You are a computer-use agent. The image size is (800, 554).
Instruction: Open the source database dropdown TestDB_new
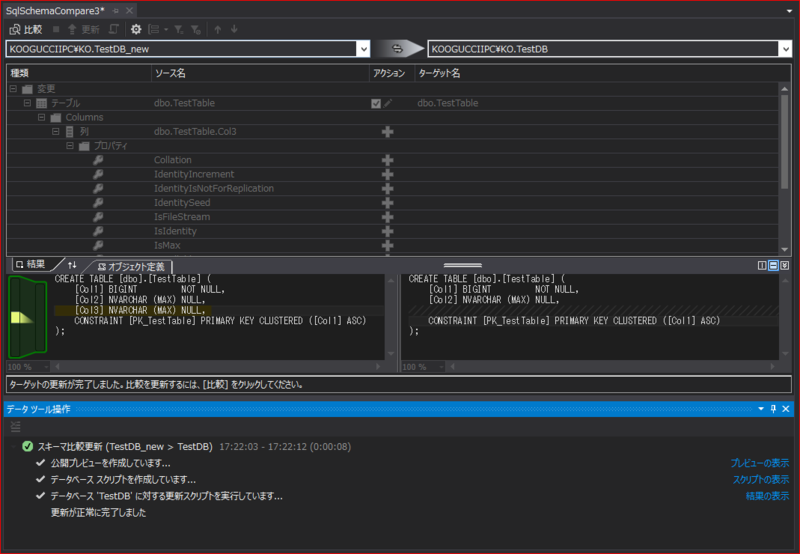click(363, 49)
